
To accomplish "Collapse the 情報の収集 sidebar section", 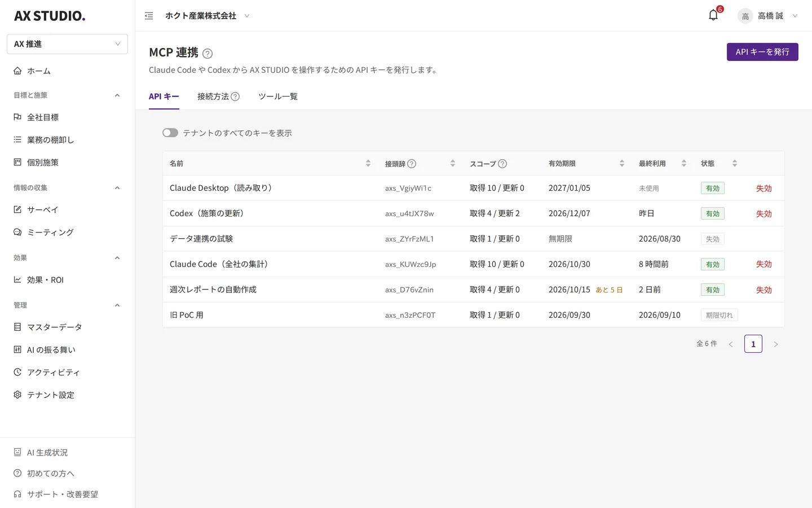I will (117, 188).
